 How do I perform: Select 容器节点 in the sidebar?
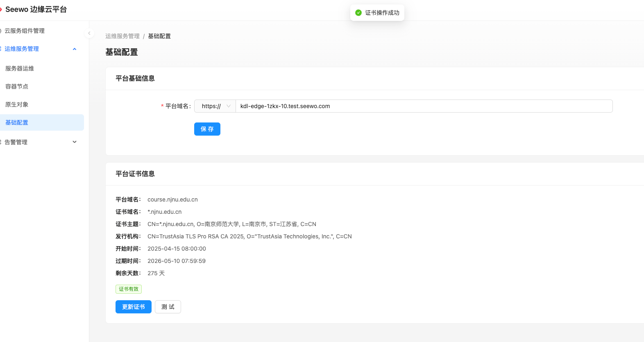coord(17,86)
